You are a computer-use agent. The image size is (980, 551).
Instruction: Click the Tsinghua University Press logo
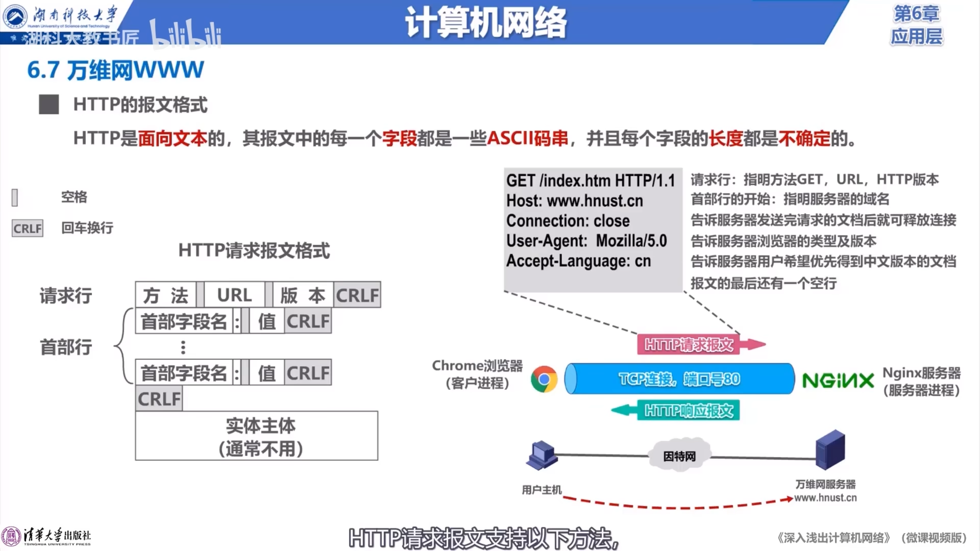tap(11, 536)
